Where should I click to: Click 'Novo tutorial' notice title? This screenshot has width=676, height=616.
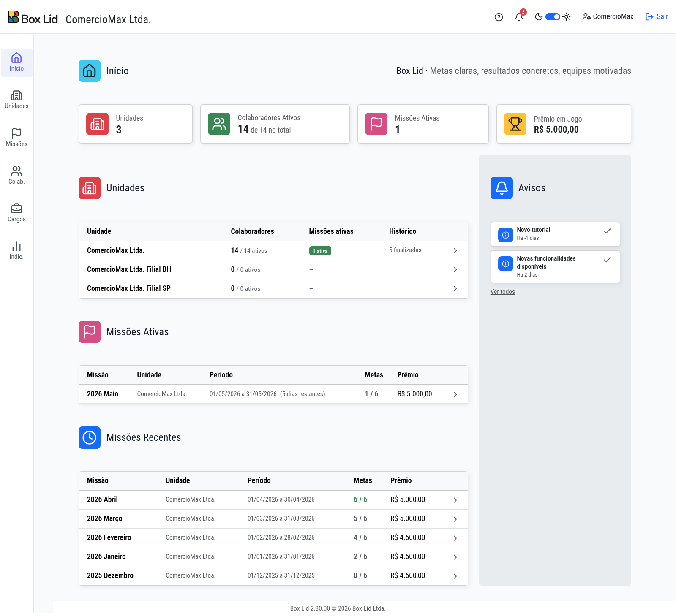point(533,230)
